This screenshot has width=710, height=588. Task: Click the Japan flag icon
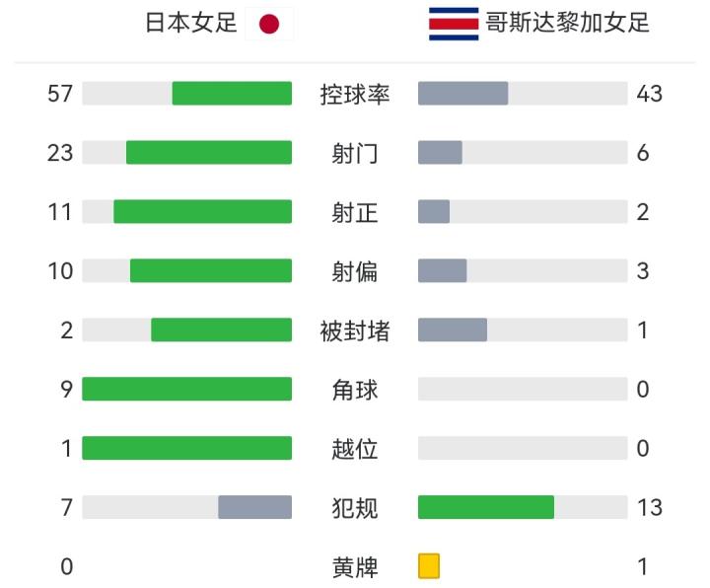click(269, 25)
